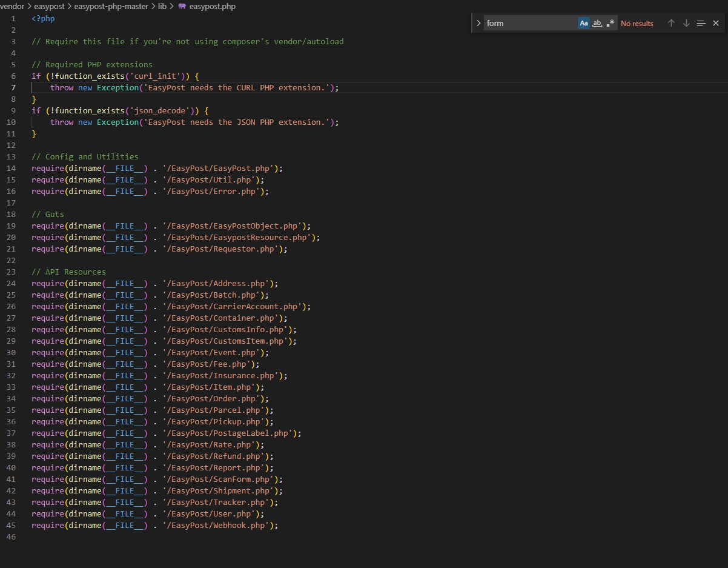Toggle Match Case in find widget
Screen dimensions: 728x568
(584, 23)
